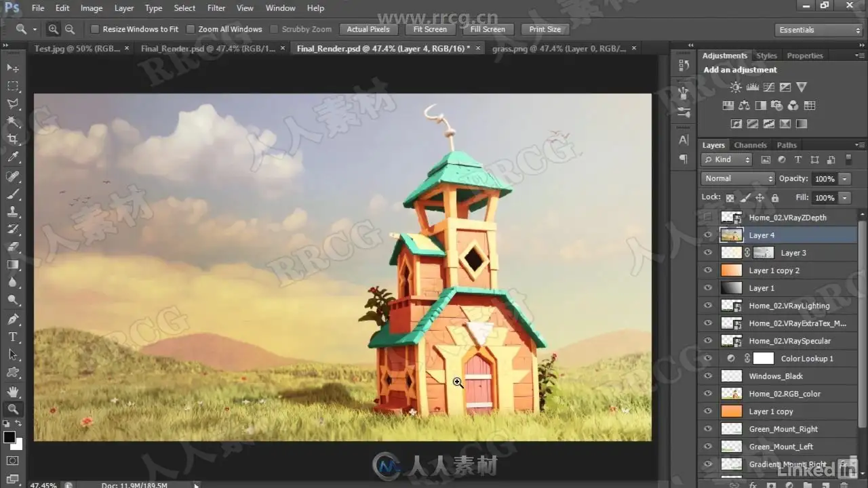The width and height of the screenshot is (868, 488).
Task: Click the background color swatch
Action: tap(18, 445)
